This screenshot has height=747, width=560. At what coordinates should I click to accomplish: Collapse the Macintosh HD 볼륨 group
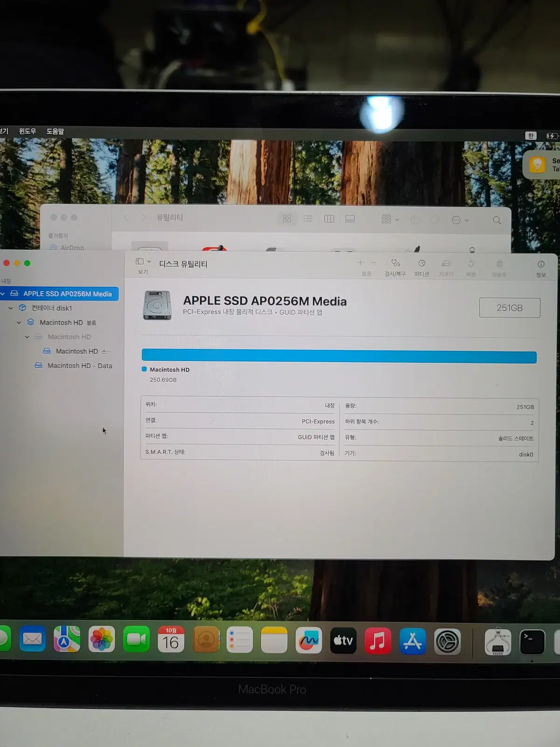point(19,323)
